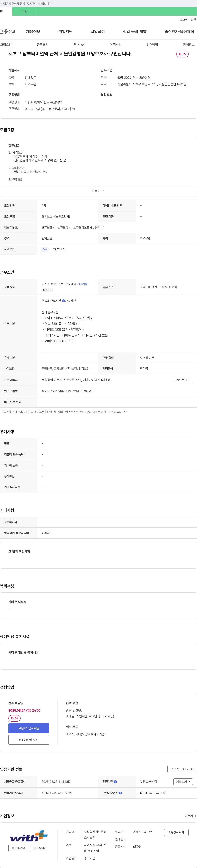Click the 로그인 link

184,20
